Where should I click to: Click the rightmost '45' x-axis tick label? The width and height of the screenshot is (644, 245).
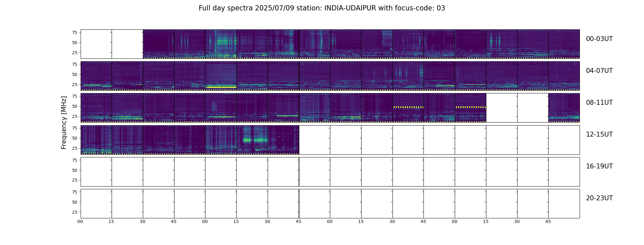click(x=548, y=221)
